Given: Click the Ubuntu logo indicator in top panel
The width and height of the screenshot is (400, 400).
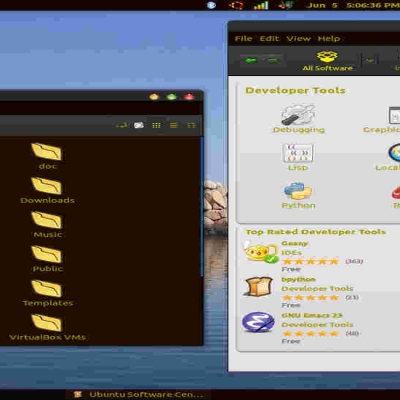Looking at the screenshot, I should click(236, 5).
